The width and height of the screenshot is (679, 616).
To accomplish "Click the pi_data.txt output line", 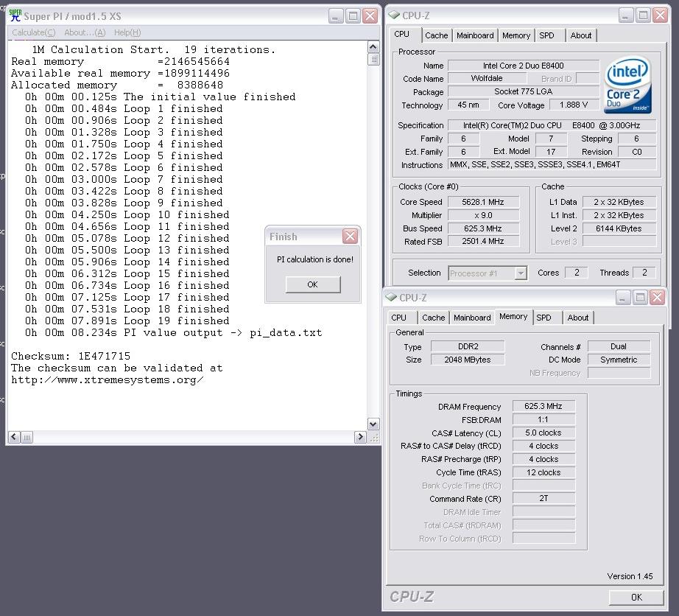I will tap(174, 333).
